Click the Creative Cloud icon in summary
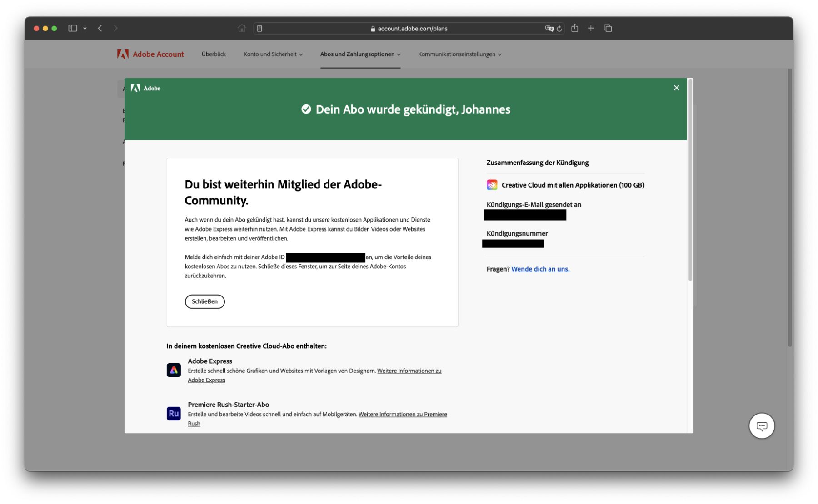Screen dimensions: 818x504 tap(492, 185)
